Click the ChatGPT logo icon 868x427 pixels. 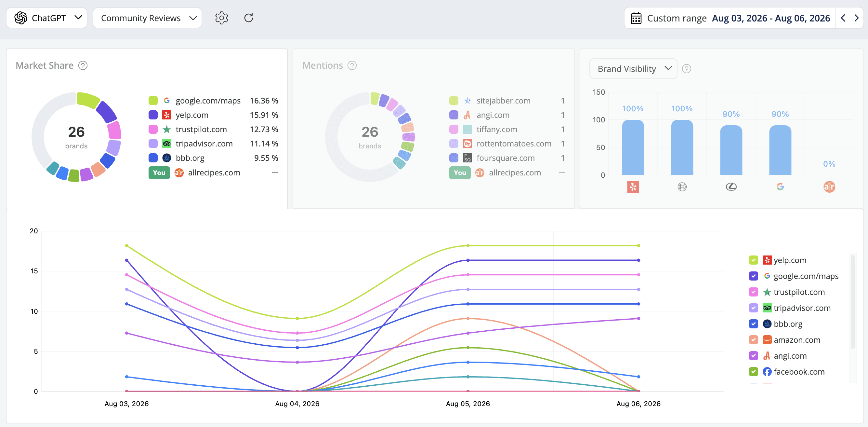(x=21, y=18)
